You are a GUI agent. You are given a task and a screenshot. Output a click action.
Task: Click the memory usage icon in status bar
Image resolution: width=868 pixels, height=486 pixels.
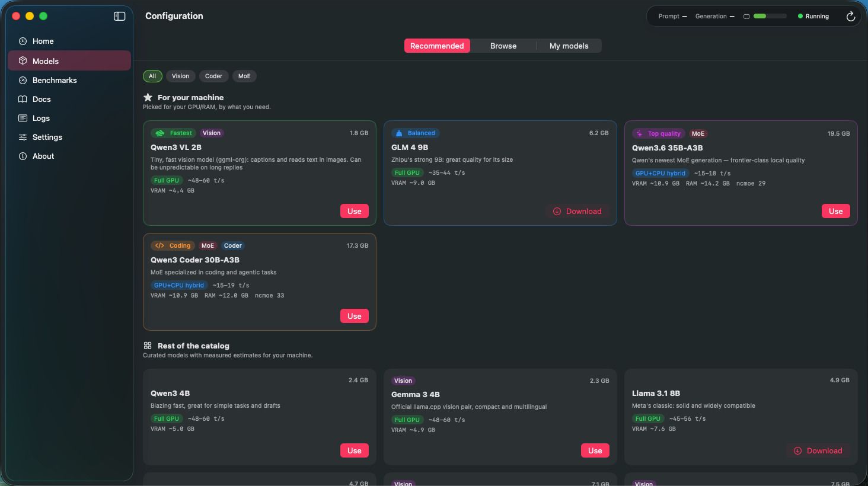click(x=746, y=17)
